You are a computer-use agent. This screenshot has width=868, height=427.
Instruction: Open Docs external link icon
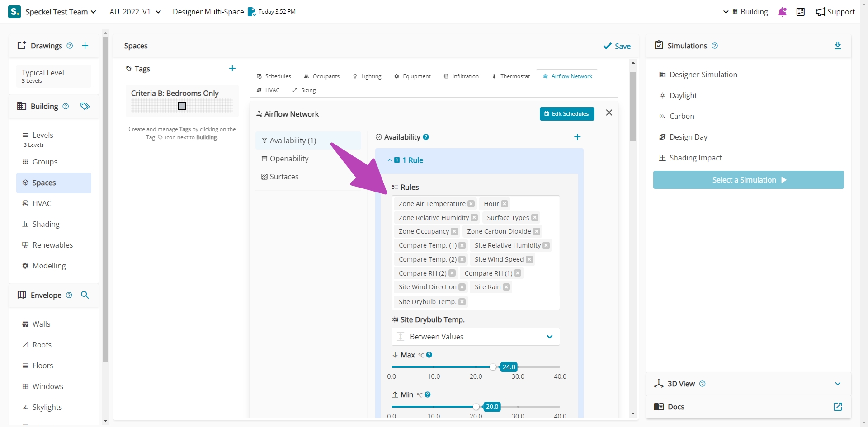(x=837, y=407)
